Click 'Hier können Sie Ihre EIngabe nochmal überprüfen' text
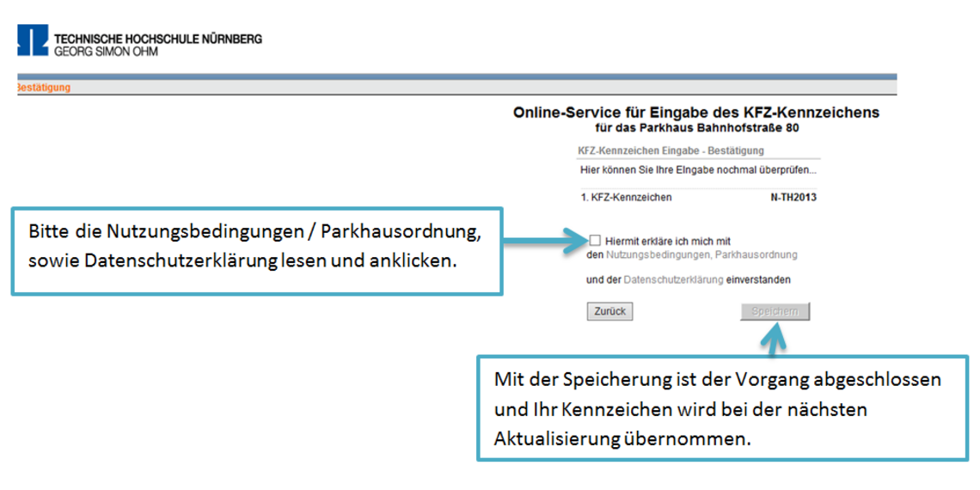The height and width of the screenshot is (490, 980). coord(699,169)
